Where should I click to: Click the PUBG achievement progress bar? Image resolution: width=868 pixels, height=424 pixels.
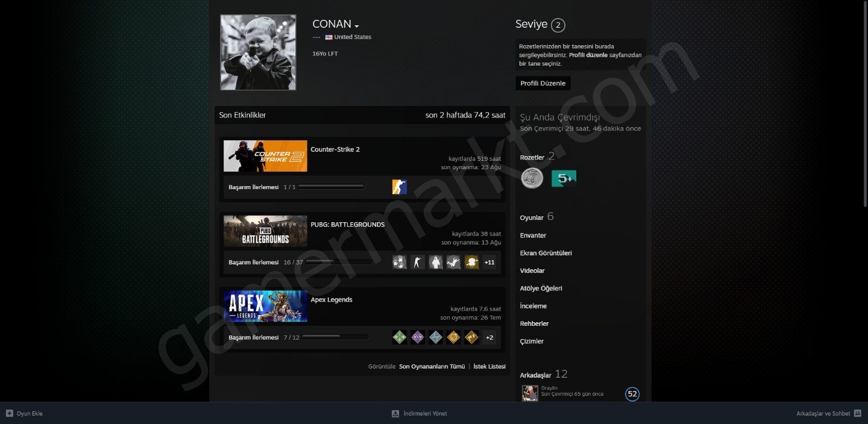pos(338,262)
